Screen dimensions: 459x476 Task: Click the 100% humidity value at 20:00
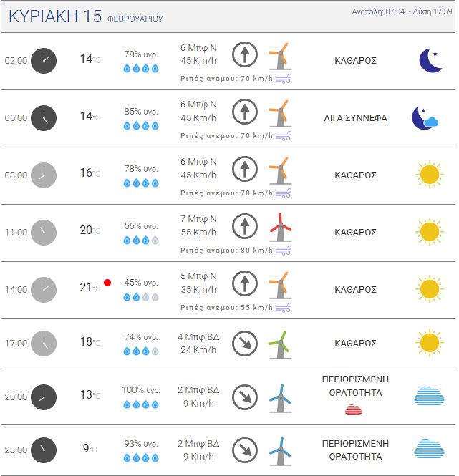point(141,390)
